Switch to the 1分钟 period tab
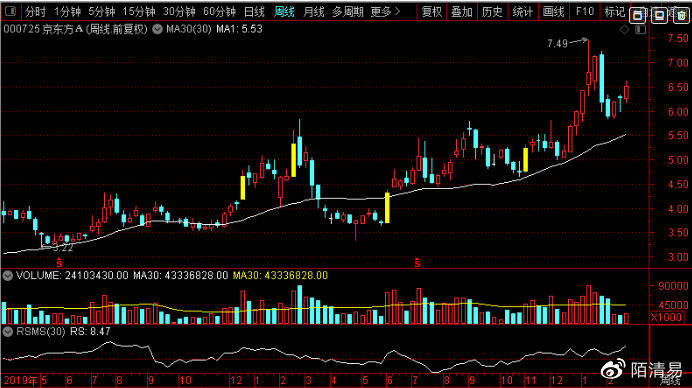The width and height of the screenshot is (692, 388). point(67,11)
